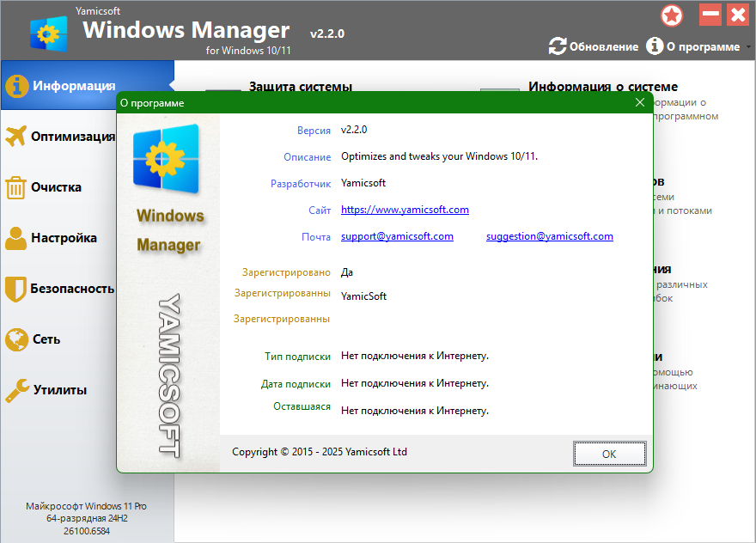This screenshot has height=543, width=756.
Task: Click the Очистка trash bin icon
Action: 15,187
